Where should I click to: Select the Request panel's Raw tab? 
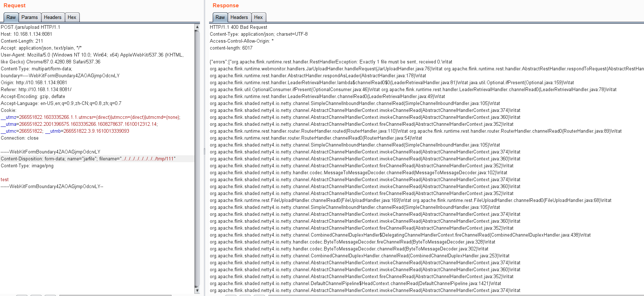11,17
